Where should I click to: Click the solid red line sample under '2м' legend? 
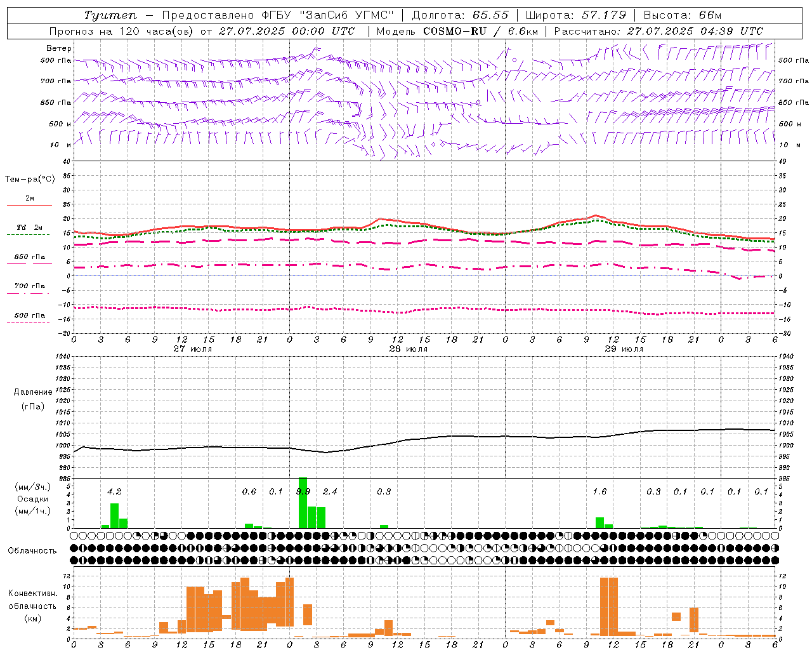tap(29, 206)
